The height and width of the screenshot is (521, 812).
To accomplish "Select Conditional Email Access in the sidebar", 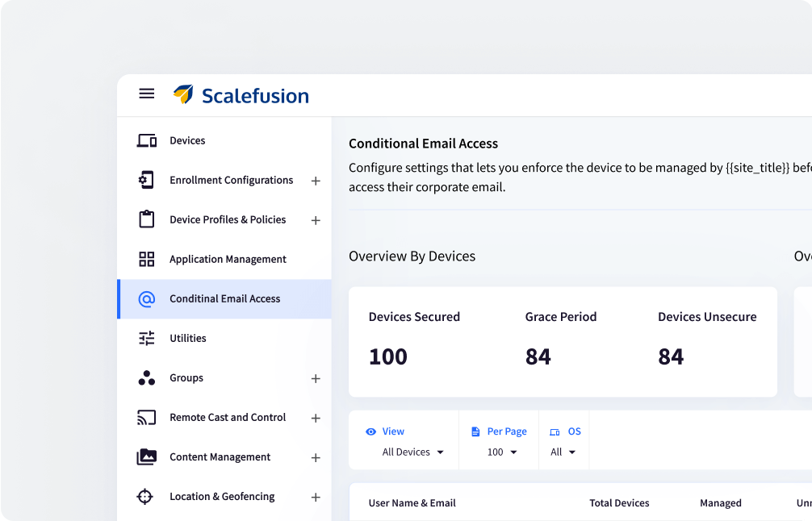I will point(224,298).
